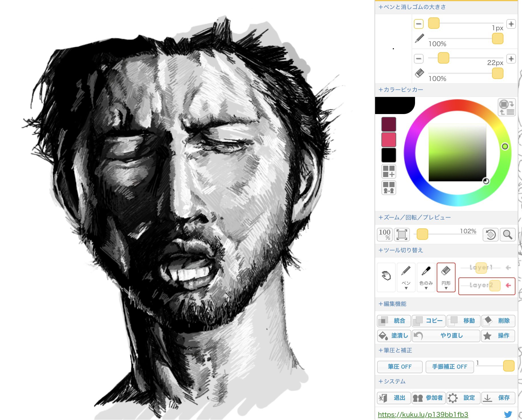
Task: Click the 退出 exit button
Action: 394,398
